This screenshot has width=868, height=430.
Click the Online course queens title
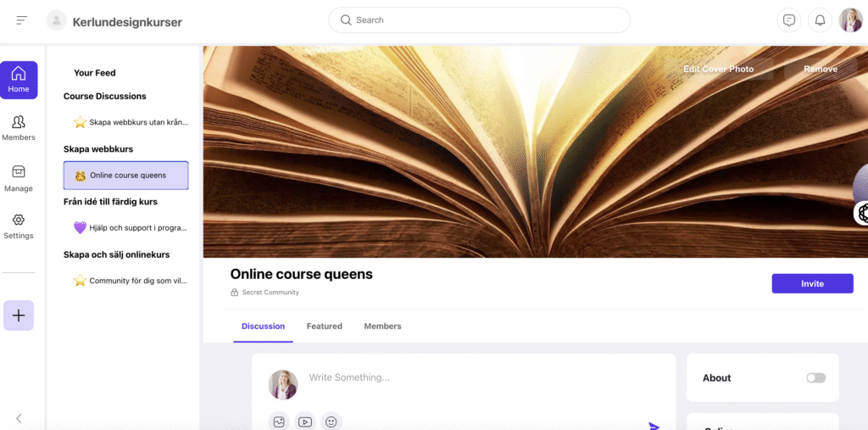[301, 274]
